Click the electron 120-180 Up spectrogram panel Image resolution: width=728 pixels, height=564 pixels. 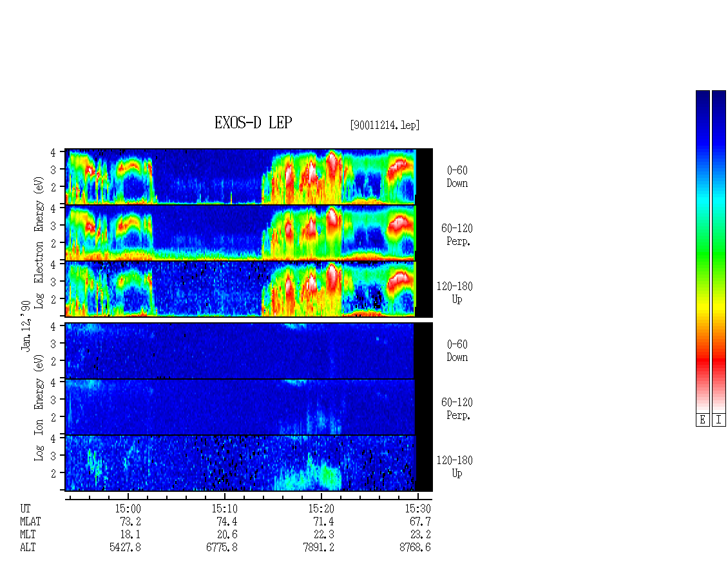coord(249,289)
